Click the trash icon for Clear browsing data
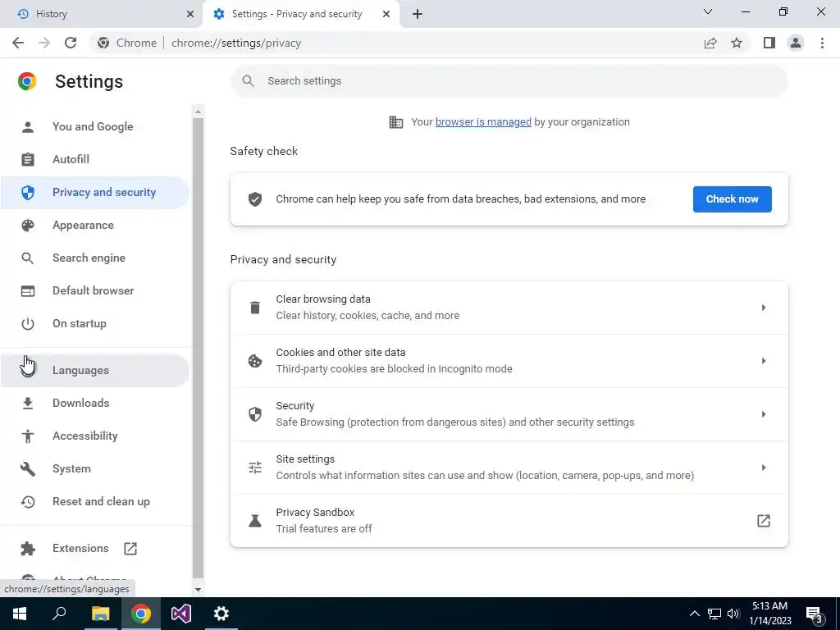Viewport: 840px width, 630px height. pyautogui.click(x=255, y=308)
